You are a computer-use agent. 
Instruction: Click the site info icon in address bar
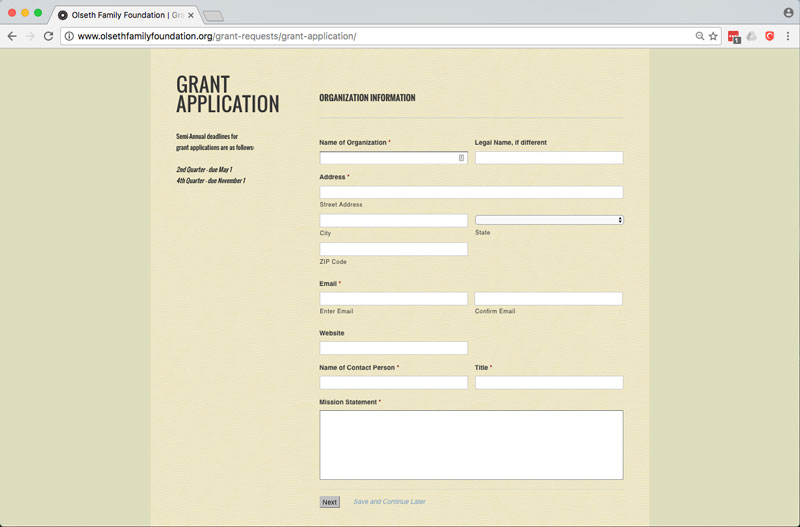(69, 36)
